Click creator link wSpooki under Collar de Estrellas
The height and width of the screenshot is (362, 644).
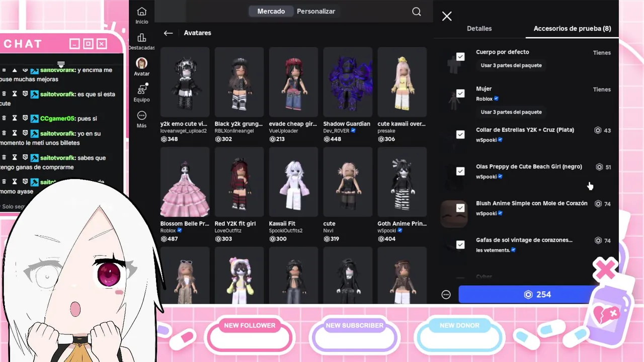click(487, 140)
